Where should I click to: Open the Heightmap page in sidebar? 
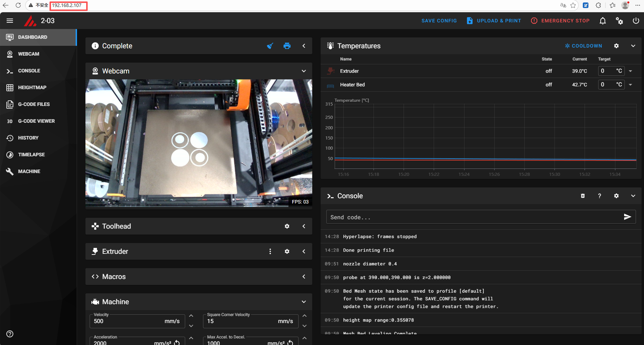(32, 88)
